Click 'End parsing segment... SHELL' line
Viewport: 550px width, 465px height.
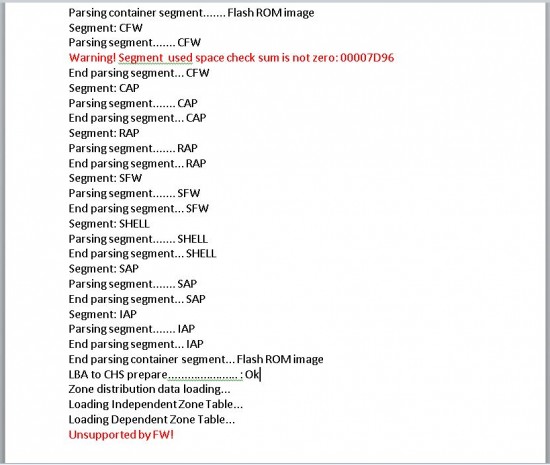tap(142, 254)
